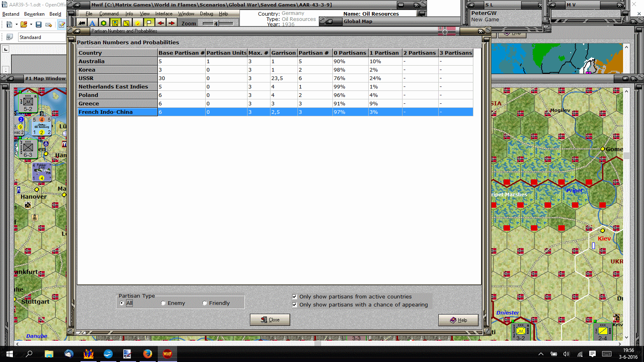This screenshot has height=362, width=644.
Task: Open the Debug menu
Action: 206,14
